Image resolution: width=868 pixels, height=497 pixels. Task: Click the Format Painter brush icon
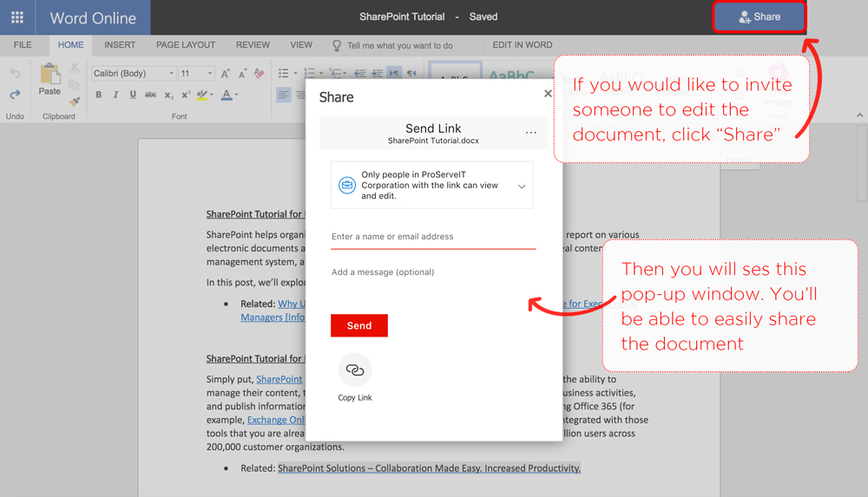coord(75,102)
